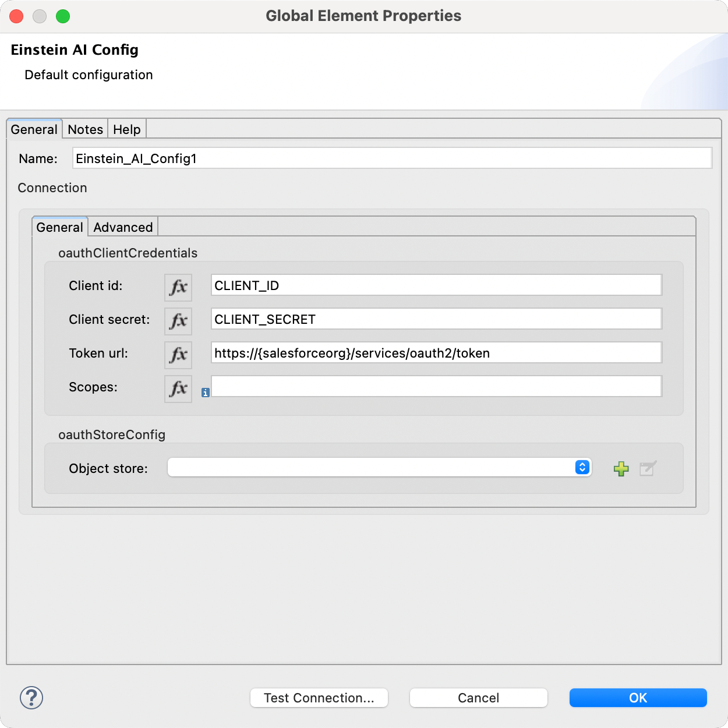Cancel the Global Element Properties dialog
This screenshot has width=728, height=728.
[x=479, y=698]
